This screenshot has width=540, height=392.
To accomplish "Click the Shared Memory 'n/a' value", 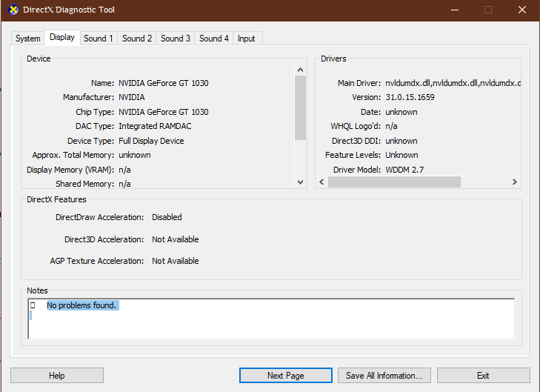I will [124, 184].
